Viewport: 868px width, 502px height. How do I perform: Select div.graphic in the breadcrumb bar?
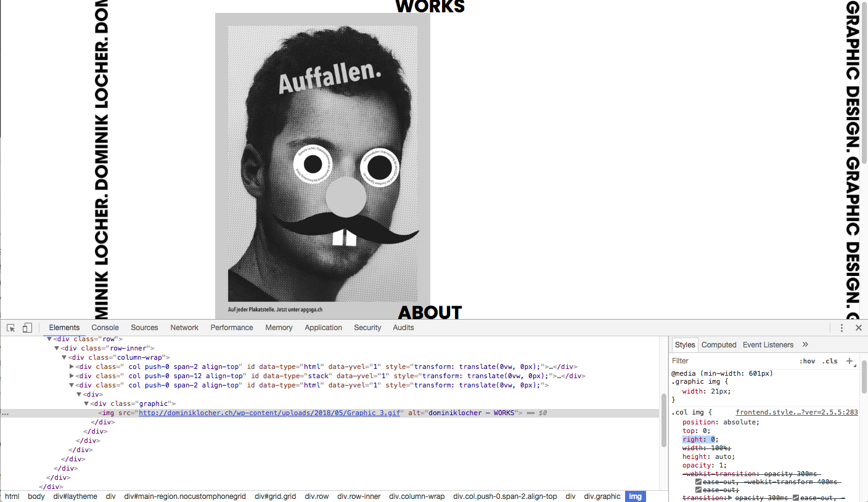coord(602,496)
